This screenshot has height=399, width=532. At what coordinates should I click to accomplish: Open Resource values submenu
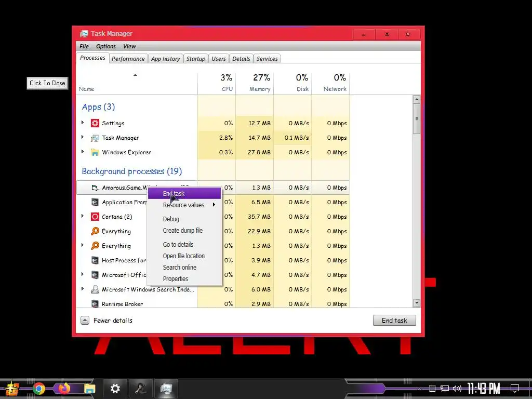tap(184, 205)
